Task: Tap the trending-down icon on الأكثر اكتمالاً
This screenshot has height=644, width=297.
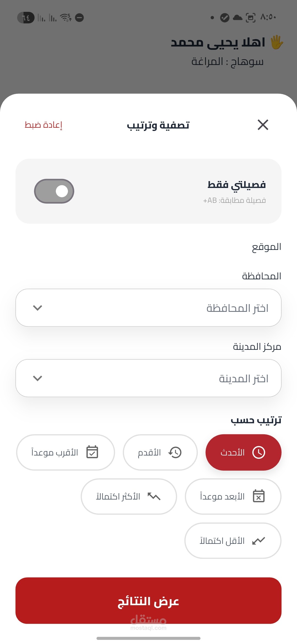Action: 154,496
